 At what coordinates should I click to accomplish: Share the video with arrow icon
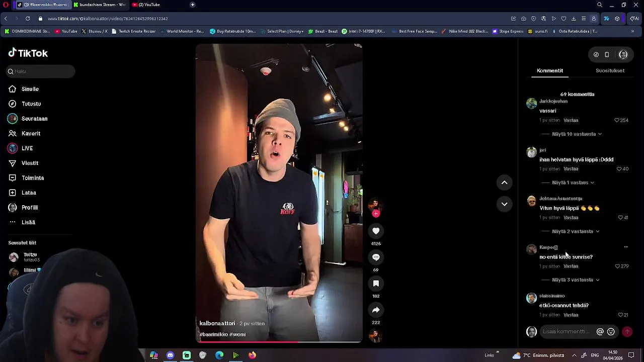376,310
